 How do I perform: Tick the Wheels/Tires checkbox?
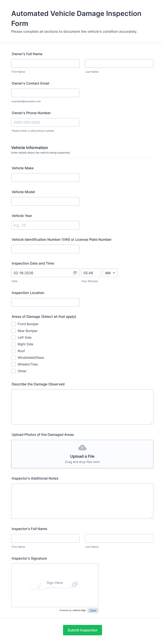[x=13, y=364]
